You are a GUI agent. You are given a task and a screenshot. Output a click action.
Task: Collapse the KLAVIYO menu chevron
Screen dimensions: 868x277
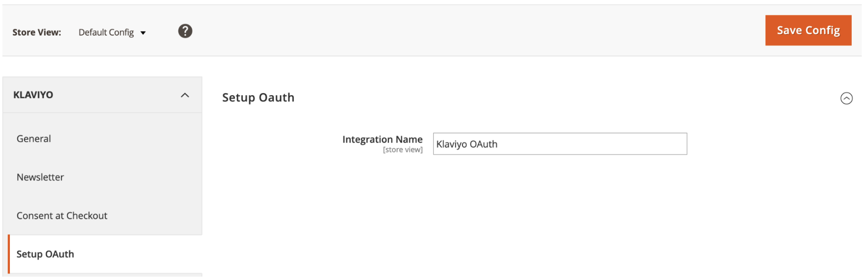pyautogui.click(x=185, y=95)
